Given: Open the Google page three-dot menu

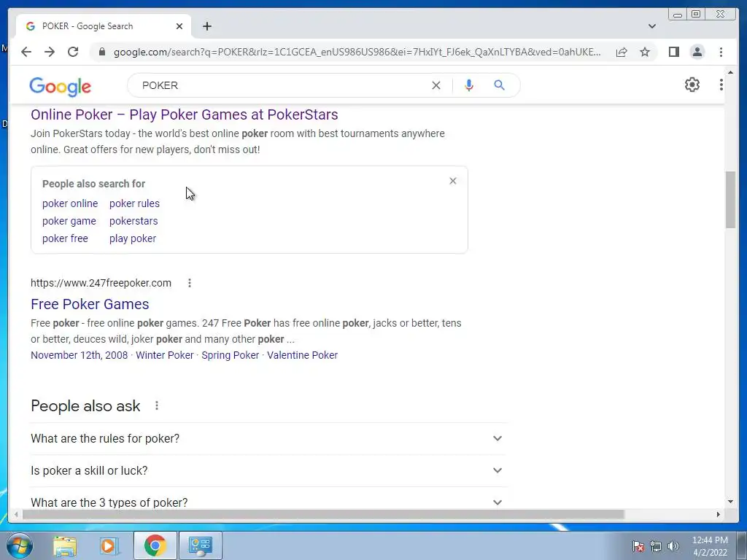Looking at the screenshot, I should coord(721,85).
